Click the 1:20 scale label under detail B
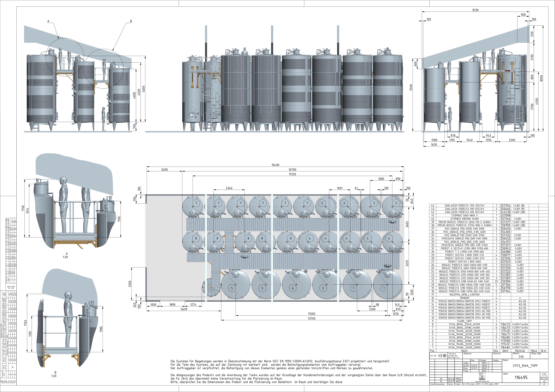The image size is (555, 392). 54,376
